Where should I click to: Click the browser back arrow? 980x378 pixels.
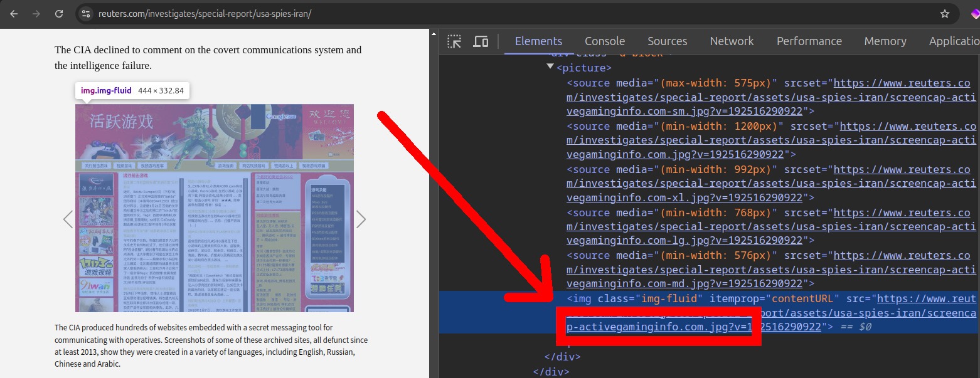(14, 14)
